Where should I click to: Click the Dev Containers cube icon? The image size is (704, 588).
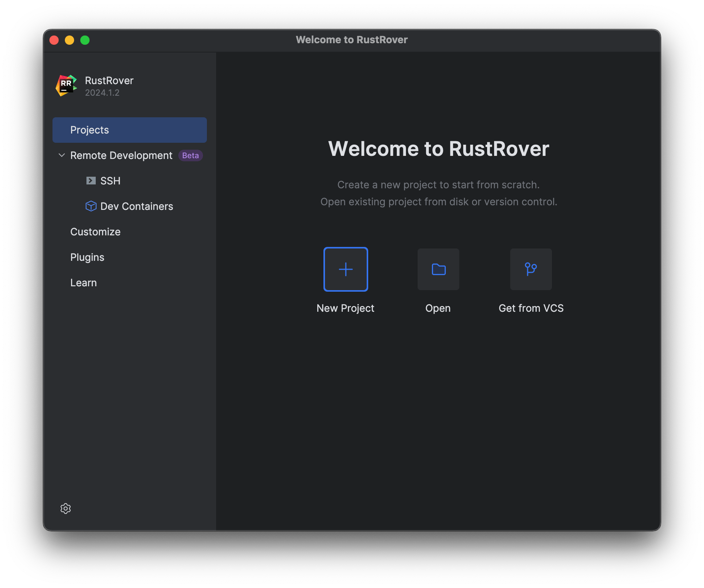pos(91,206)
